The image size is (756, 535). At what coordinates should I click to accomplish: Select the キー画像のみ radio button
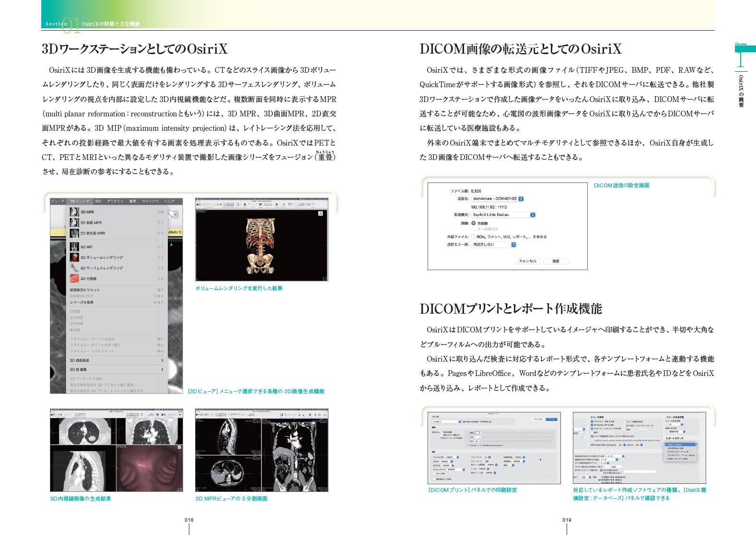pos(474,229)
